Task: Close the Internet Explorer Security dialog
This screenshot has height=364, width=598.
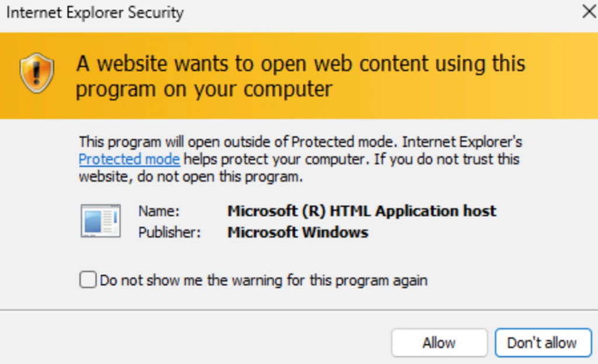Action: point(589,12)
